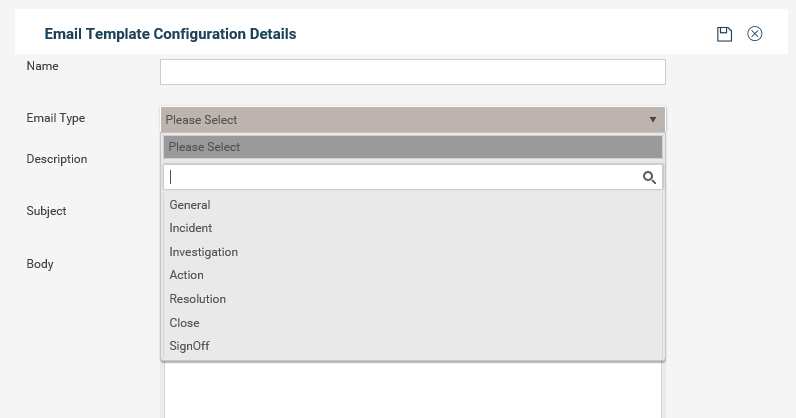Click in the Body text area
The image size is (796, 418).
(x=413, y=390)
